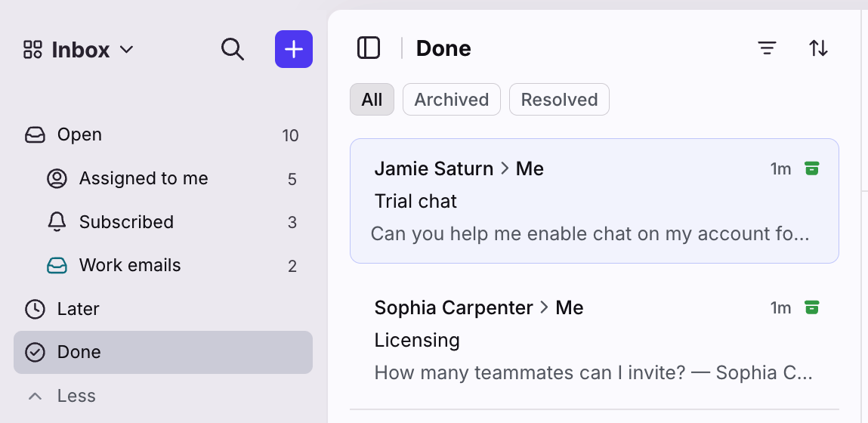The width and height of the screenshot is (868, 423).
Task: Open the filter lines icon
Action: pyautogui.click(x=767, y=48)
